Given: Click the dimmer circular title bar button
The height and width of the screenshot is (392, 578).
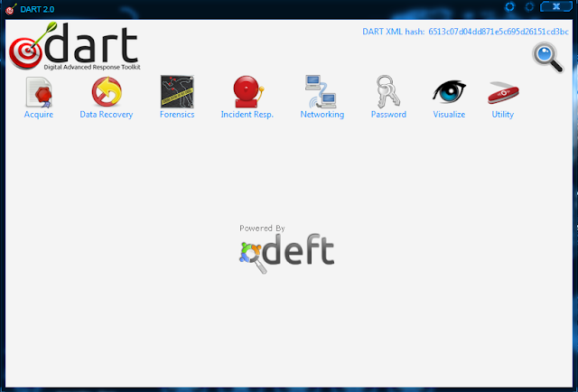Looking at the screenshot, I should (529, 6).
